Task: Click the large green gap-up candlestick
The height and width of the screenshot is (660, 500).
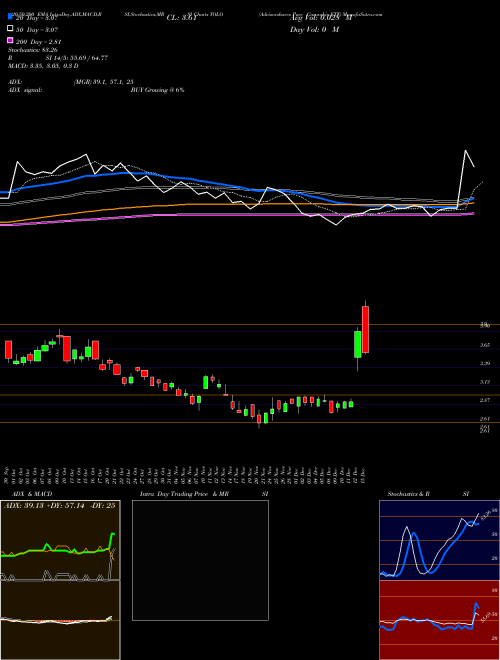Action: (358, 344)
